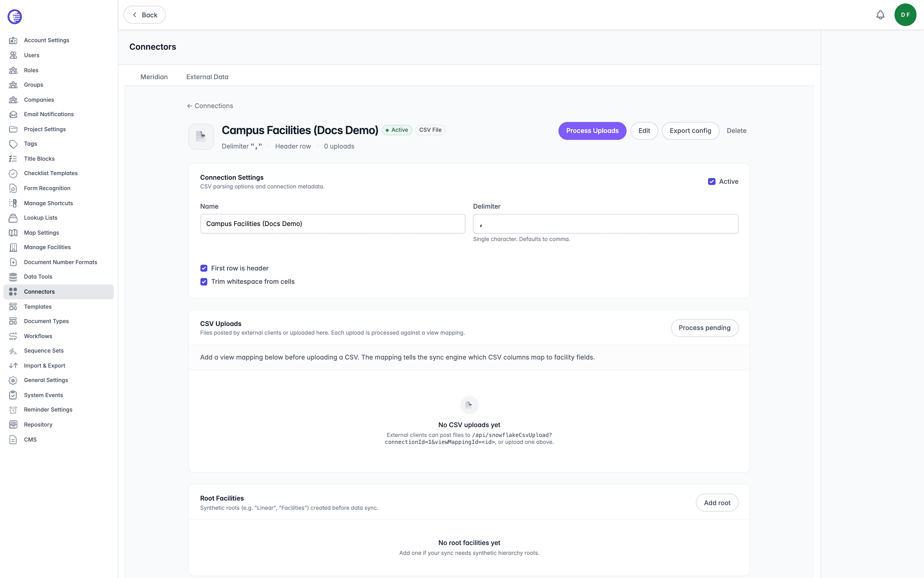Click the Back button at top
Viewport: 924px width, 578px height.
click(144, 15)
